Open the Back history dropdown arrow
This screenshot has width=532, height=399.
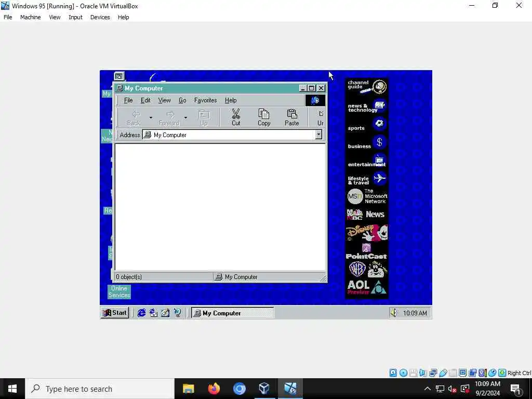[x=151, y=117]
